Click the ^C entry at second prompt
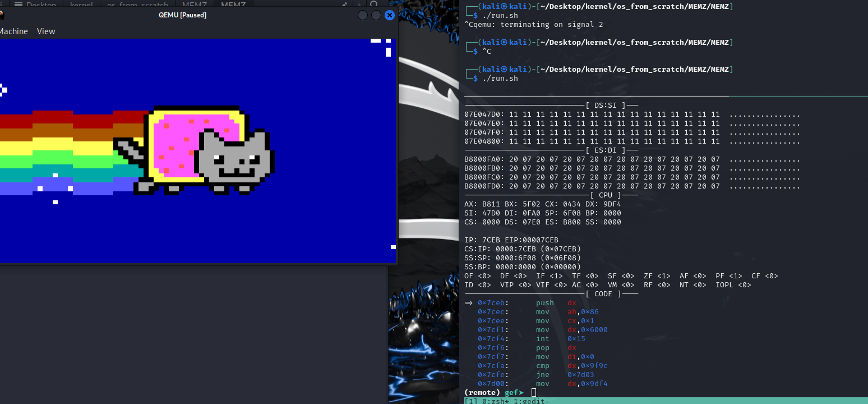The image size is (868, 404). point(487,52)
